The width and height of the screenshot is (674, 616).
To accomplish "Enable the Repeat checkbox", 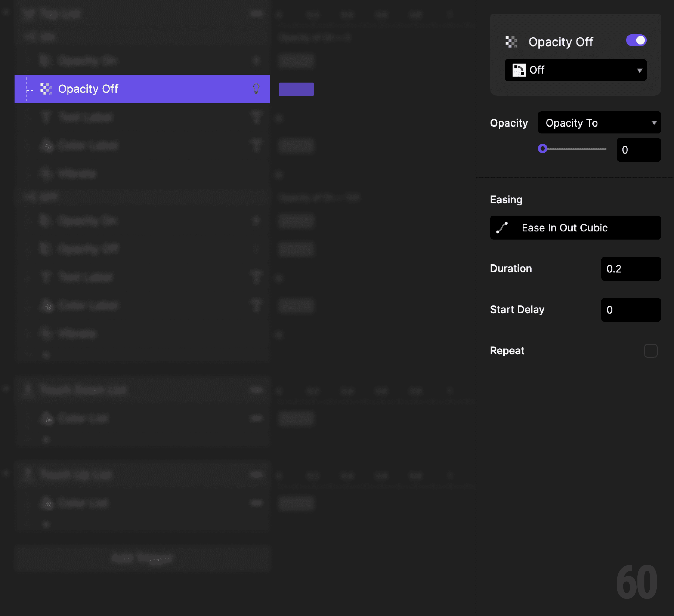I will [x=650, y=351].
